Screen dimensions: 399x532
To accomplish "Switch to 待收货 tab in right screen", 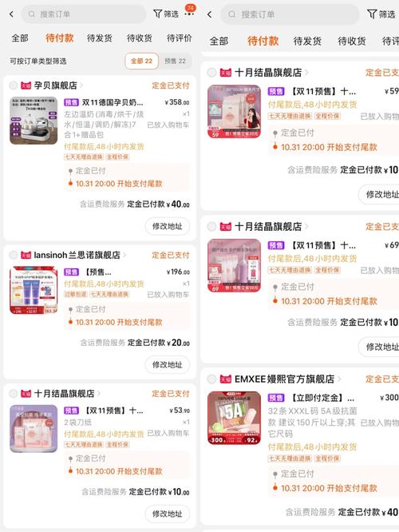I will click(x=352, y=41).
